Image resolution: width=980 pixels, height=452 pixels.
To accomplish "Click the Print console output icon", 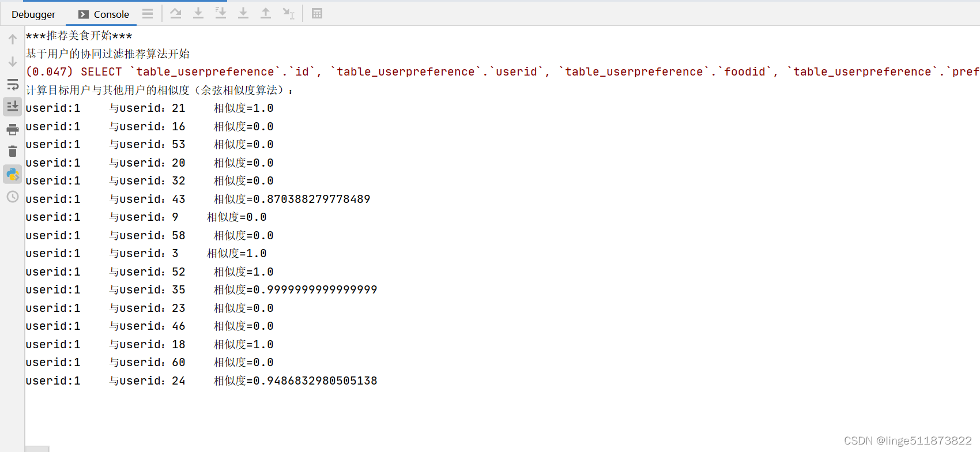I will pos(13,129).
